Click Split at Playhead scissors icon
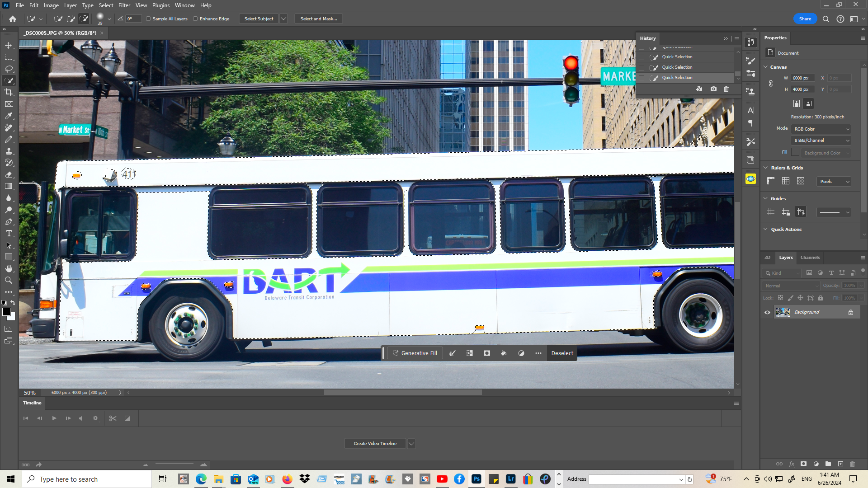The height and width of the screenshot is (488, 868). coord(113,418)
